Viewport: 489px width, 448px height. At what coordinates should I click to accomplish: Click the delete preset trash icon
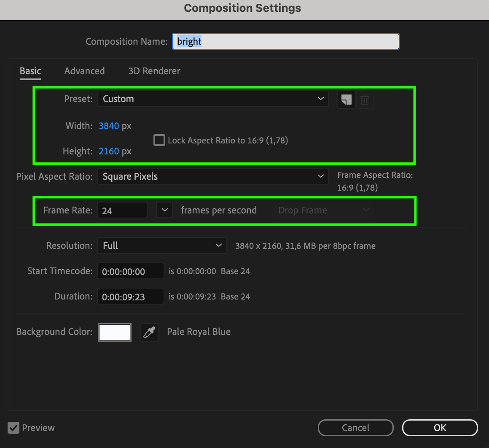365,100
